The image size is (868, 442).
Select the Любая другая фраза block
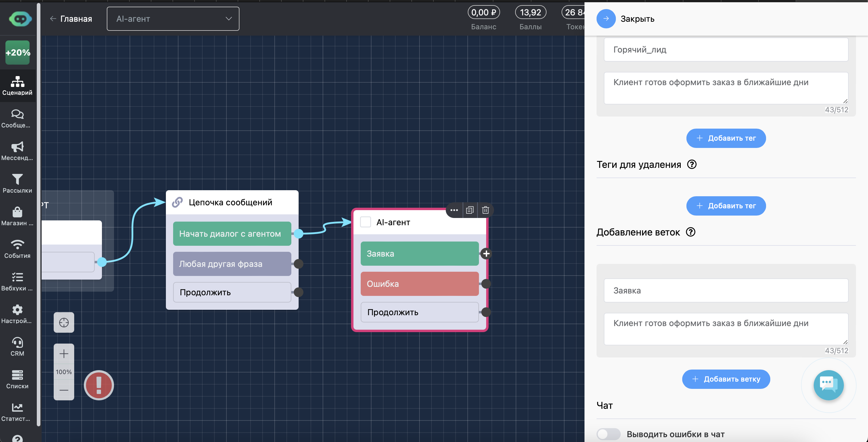point(232,264)
